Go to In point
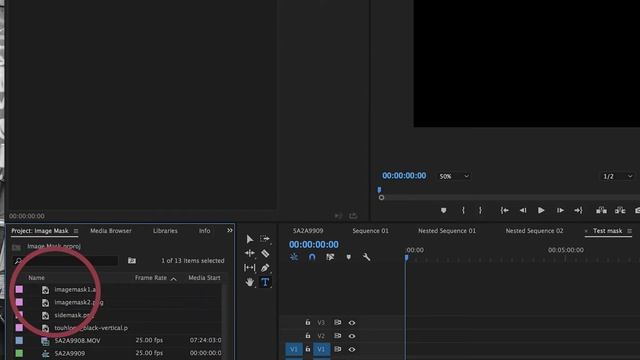This screenshot has width=640, height=360. pyautogui.click(x=504, y=210)
